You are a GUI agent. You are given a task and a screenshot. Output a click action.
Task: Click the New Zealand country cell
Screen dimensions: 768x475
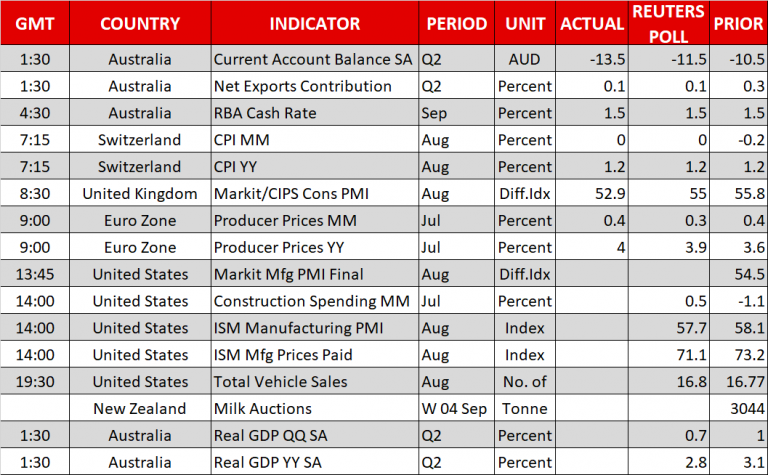pyautogui.click(x=139, y=409)
